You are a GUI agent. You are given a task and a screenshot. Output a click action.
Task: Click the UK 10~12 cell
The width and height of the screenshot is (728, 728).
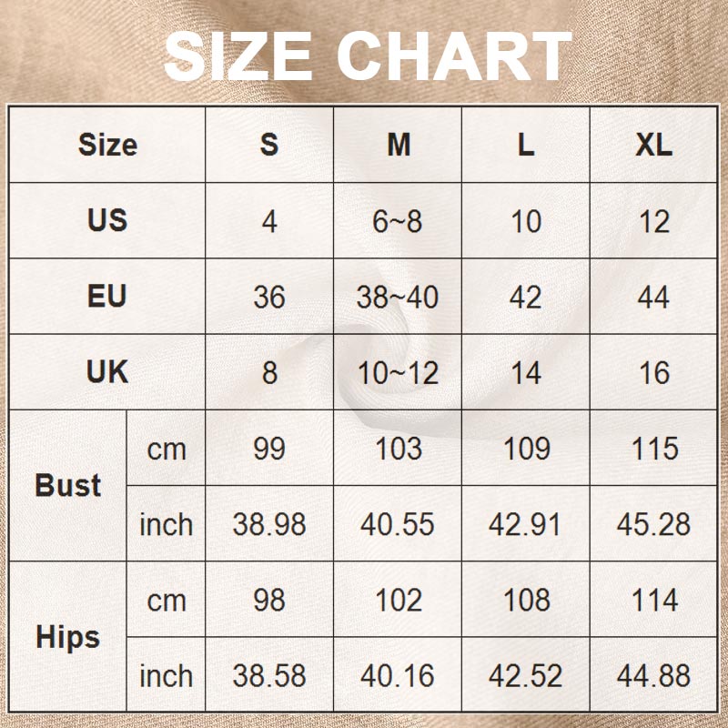pyautogui.click(x=398, y=372)
